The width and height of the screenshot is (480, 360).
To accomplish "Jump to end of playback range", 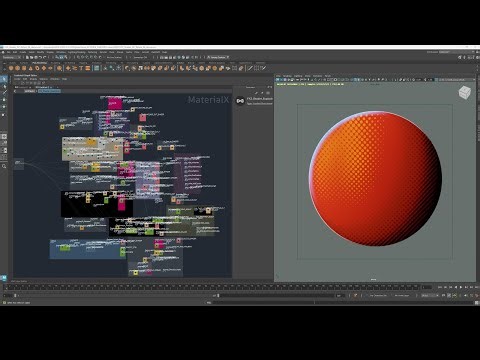I will point(476,287).
